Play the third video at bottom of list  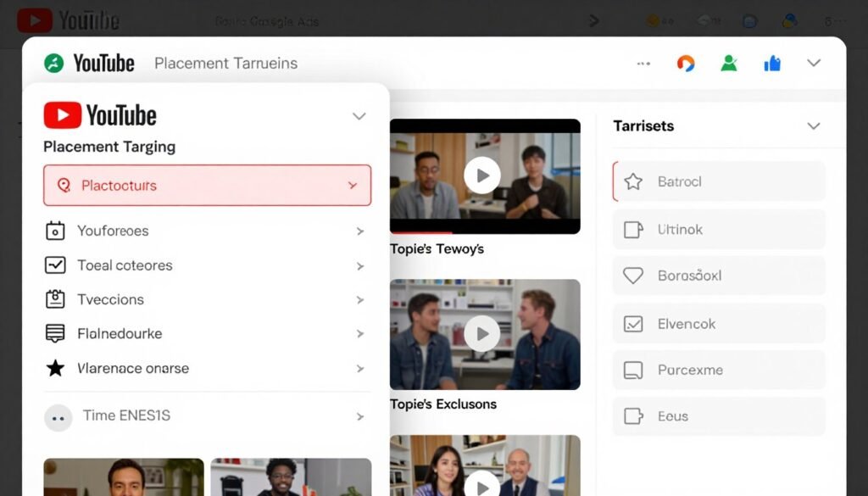coord(482,486)
